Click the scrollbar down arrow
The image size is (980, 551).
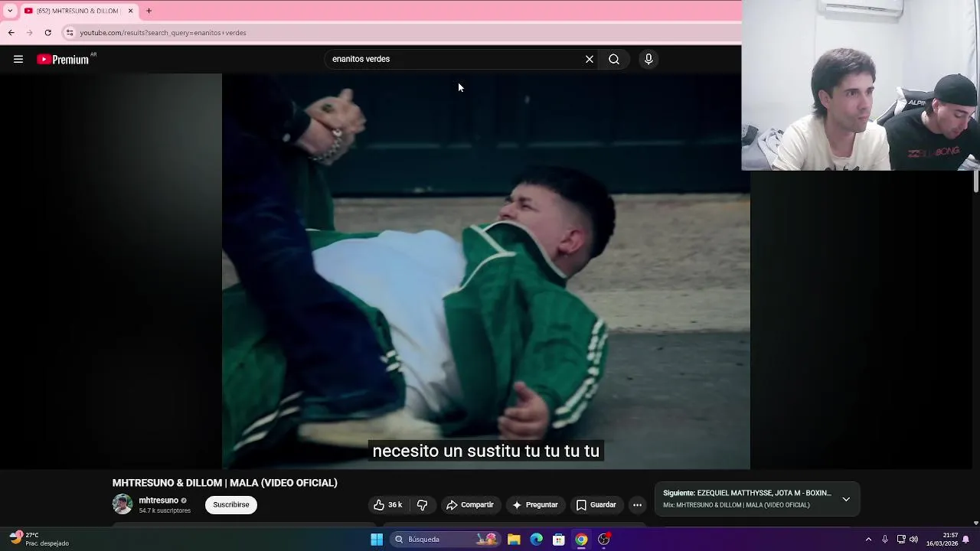(x=975, y=523)
